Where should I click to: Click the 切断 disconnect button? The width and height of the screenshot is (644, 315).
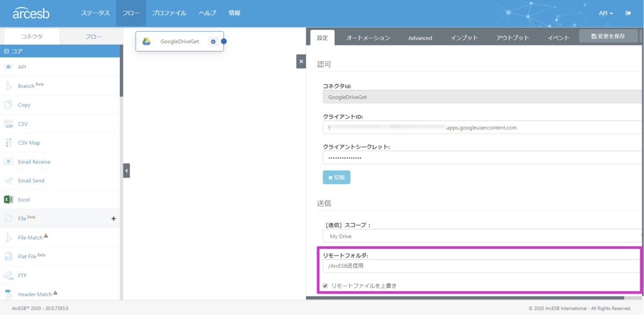(x=336, y=178)
